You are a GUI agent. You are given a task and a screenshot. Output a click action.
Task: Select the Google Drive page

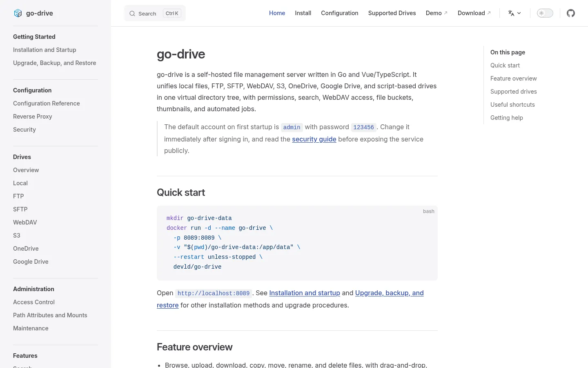31,262
